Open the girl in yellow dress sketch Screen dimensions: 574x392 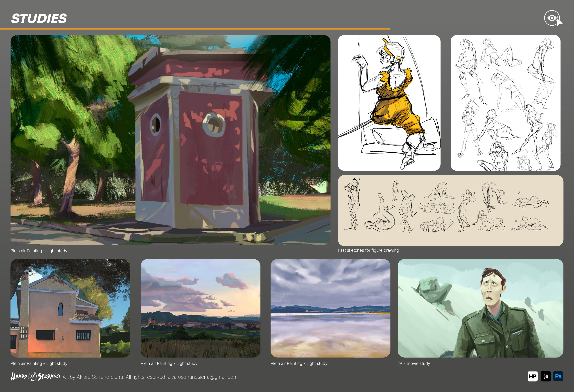[389, 103]
